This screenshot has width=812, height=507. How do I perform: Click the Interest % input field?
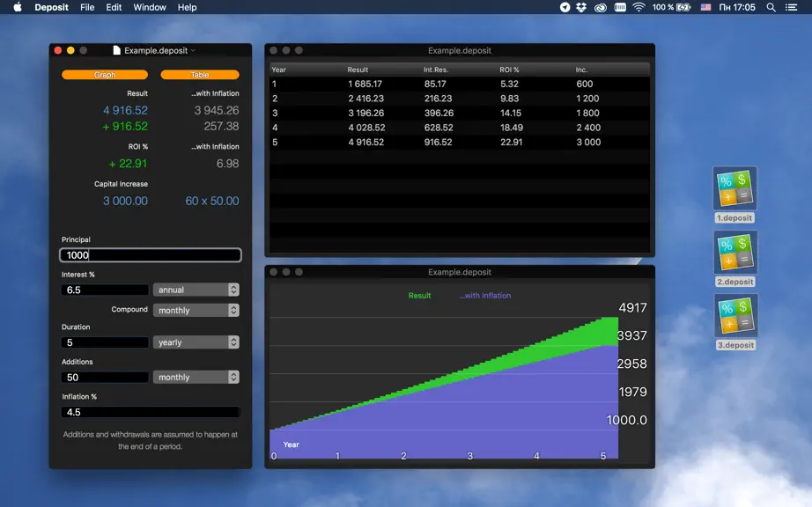click(x=105, y=290)
